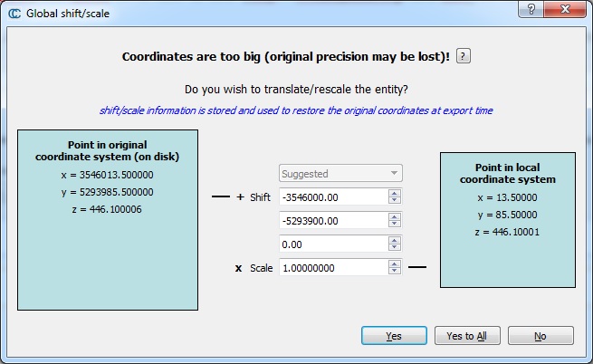Decrease the -5293900.00 shift with down arrow
The width and height of the screenshot is (593, 364).
click(x=395, y=225)
